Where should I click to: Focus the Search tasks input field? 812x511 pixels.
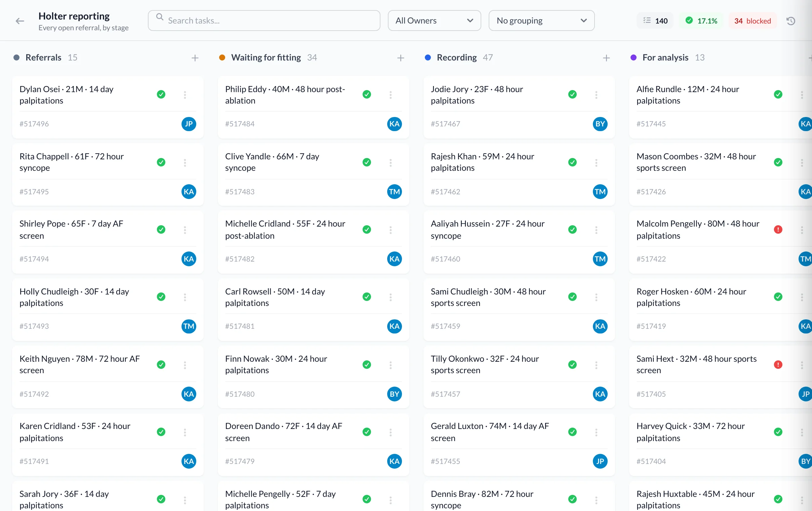pyautogui.click(x=264, y=21)
